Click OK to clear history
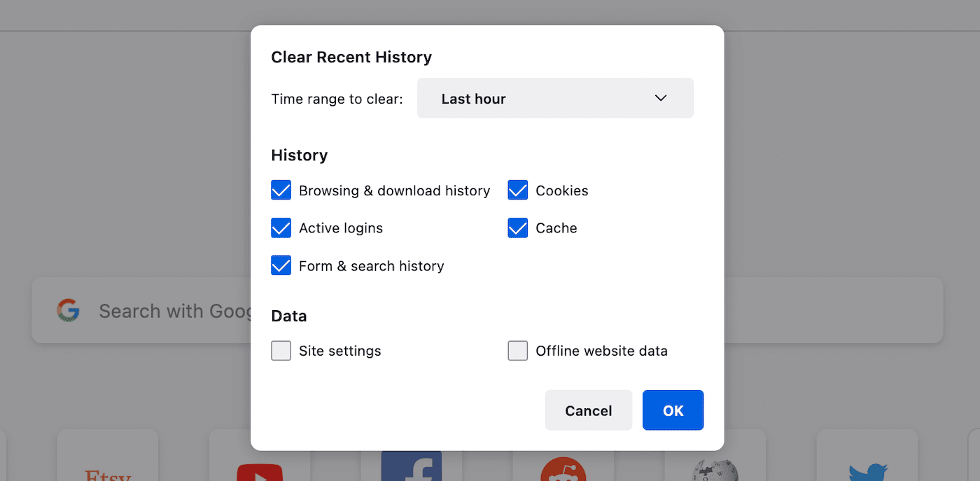Screen dimensions: 980x481 [x=673, y=410]
